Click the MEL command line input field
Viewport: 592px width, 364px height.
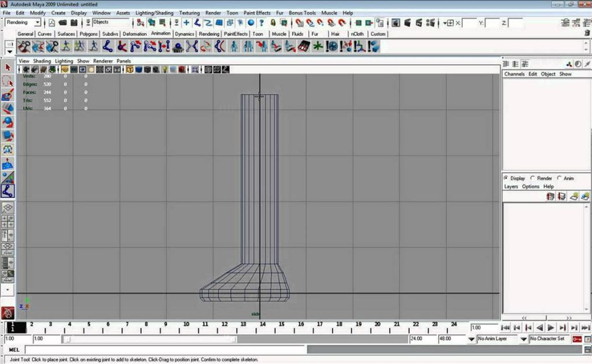[x=165, y=350]
